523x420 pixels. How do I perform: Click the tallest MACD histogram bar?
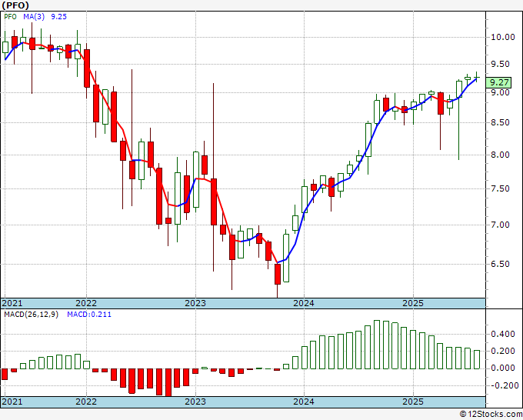click(x=377, y=345)
